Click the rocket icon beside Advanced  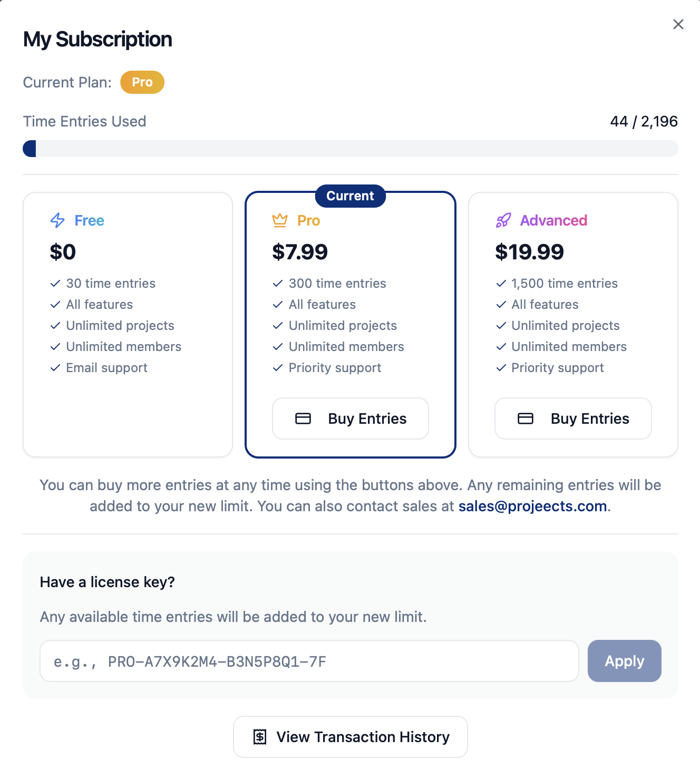click(503, 220)
